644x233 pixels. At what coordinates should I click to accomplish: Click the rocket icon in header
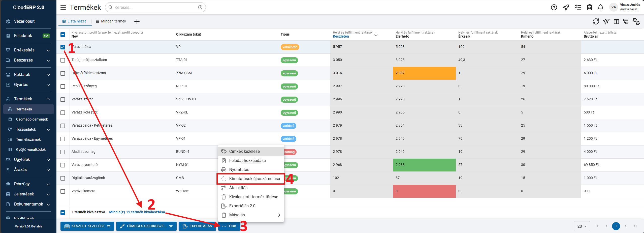(x=566, y=8)
